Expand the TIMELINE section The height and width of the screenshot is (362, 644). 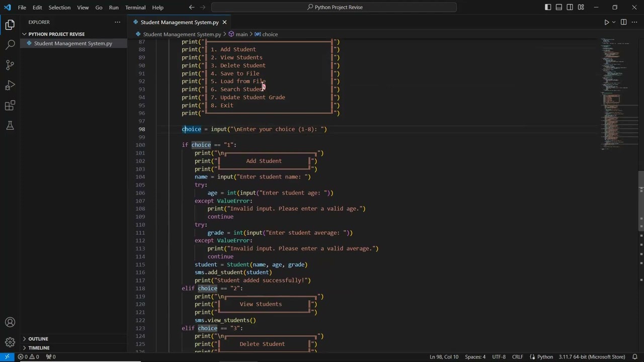pos(39,348)
